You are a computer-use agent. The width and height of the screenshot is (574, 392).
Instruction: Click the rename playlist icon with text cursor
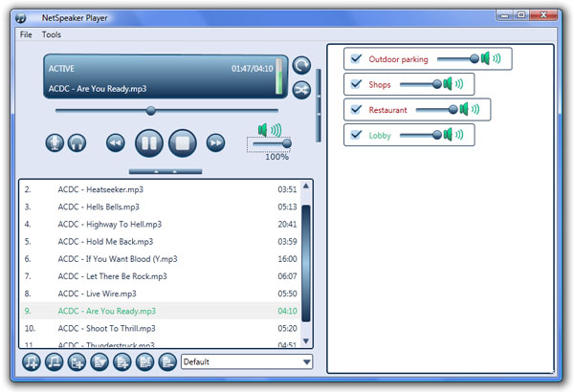145,362
